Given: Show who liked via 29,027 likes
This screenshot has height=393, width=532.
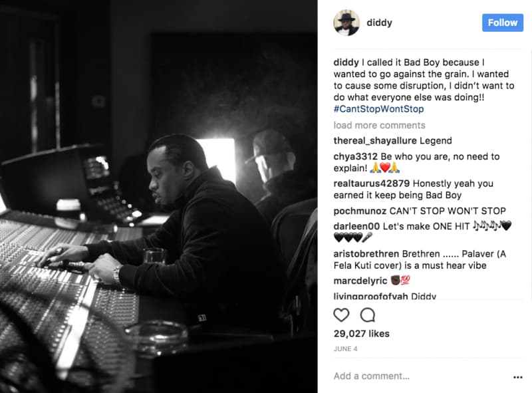Looking at the screenshot, I should point(361,334).
